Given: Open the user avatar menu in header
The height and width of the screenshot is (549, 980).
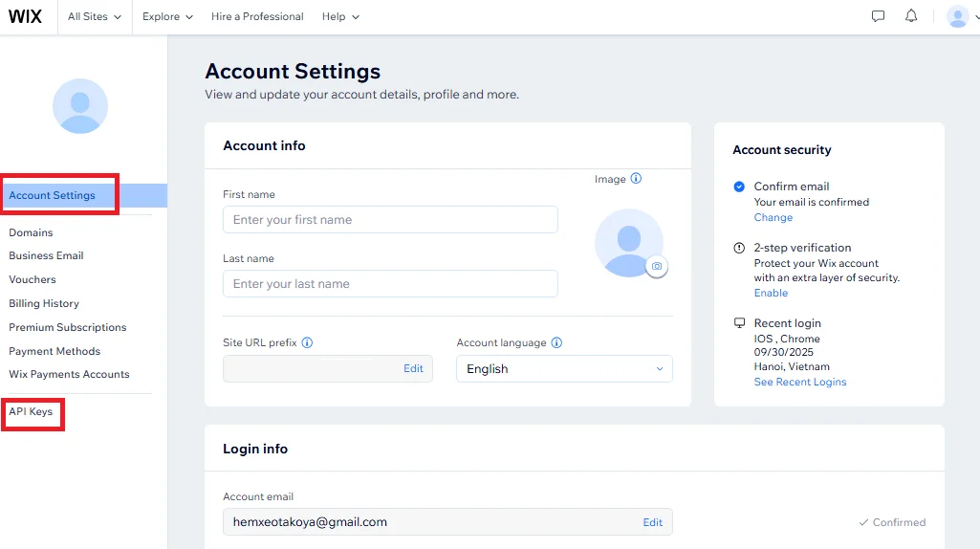Looking at the screenshot, I should pyautogui.click(x=957, y=16).
